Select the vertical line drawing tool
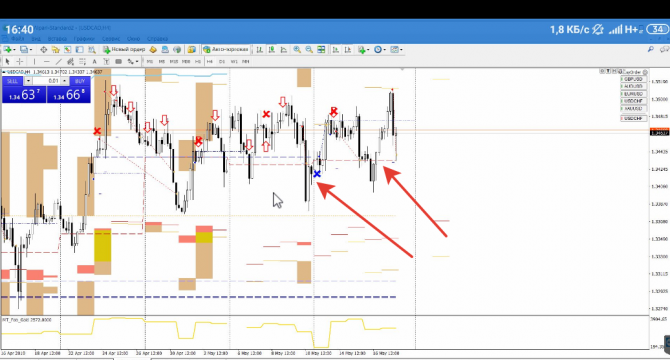 pos(34,61)
